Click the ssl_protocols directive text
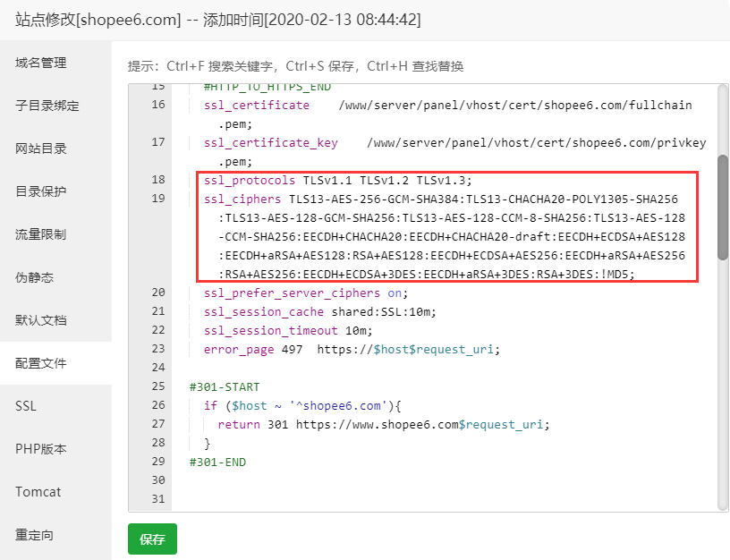 (250, 180)
